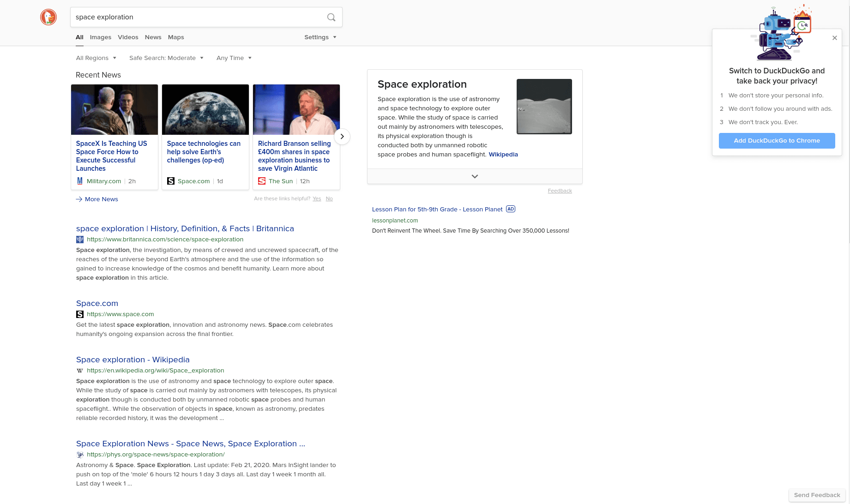Switch to the Videos tab
The height and width of the screenshot is (504, 850).
[128, 37]
